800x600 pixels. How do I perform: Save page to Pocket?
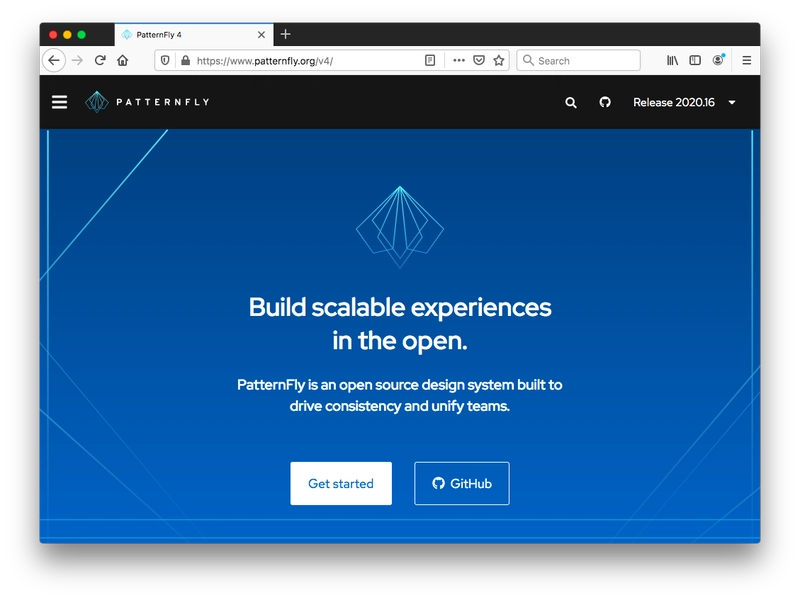click(x=479, y=61)
